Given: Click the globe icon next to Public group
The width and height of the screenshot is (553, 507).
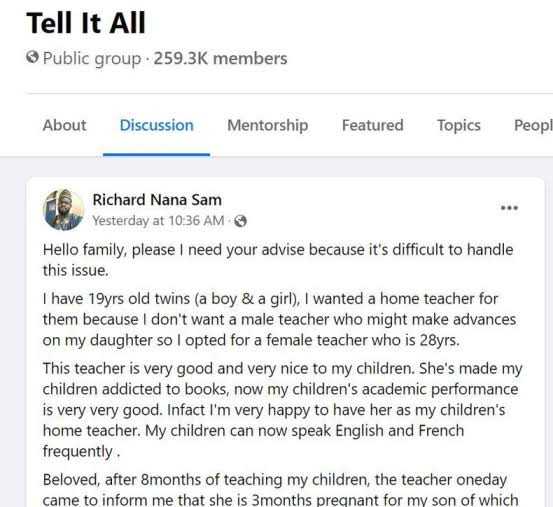Looking at the screenshot, I should (x=32, y=57).
